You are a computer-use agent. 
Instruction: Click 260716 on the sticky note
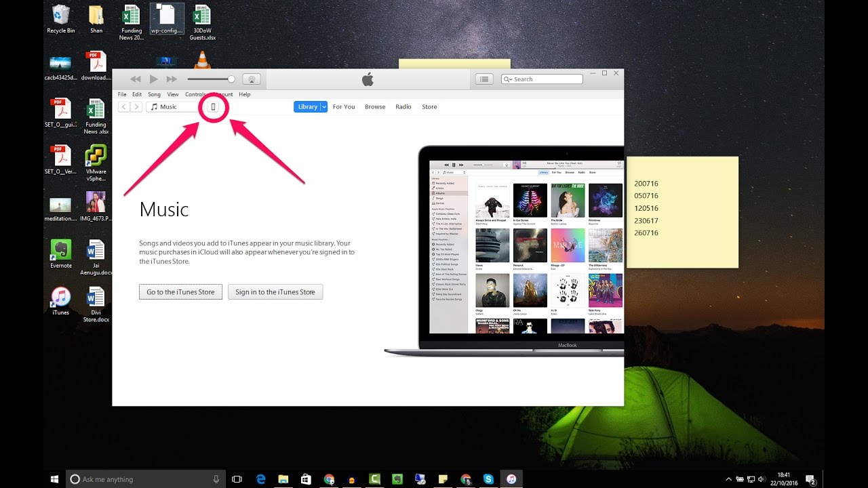tap(646, 232)
